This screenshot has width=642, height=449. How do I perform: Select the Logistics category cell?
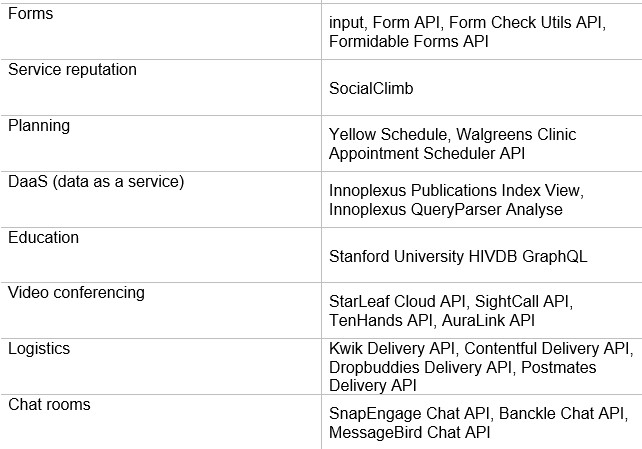[38, 349]
